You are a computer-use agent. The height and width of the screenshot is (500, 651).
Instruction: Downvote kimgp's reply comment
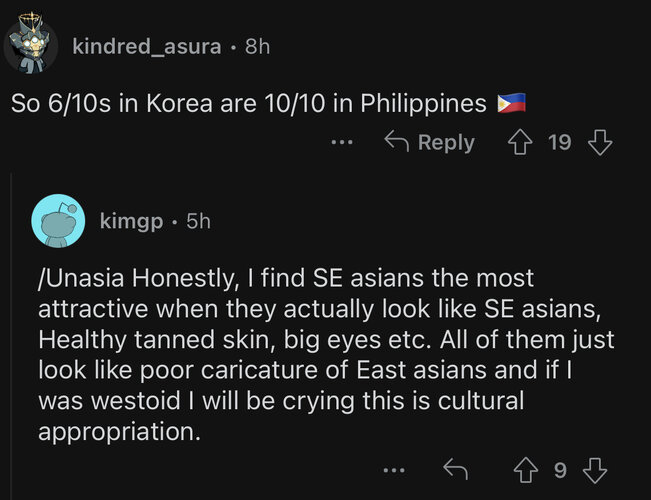click(x=595, y=470)
